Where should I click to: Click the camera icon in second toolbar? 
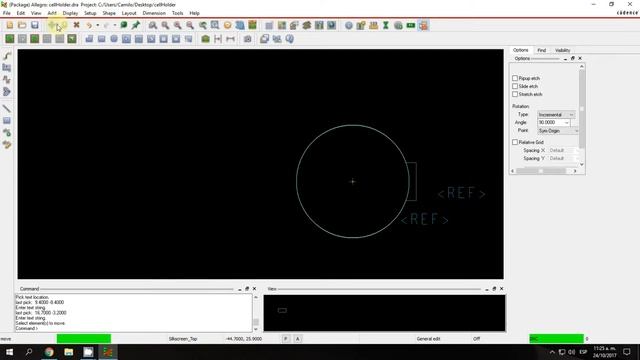pos(247,39)
